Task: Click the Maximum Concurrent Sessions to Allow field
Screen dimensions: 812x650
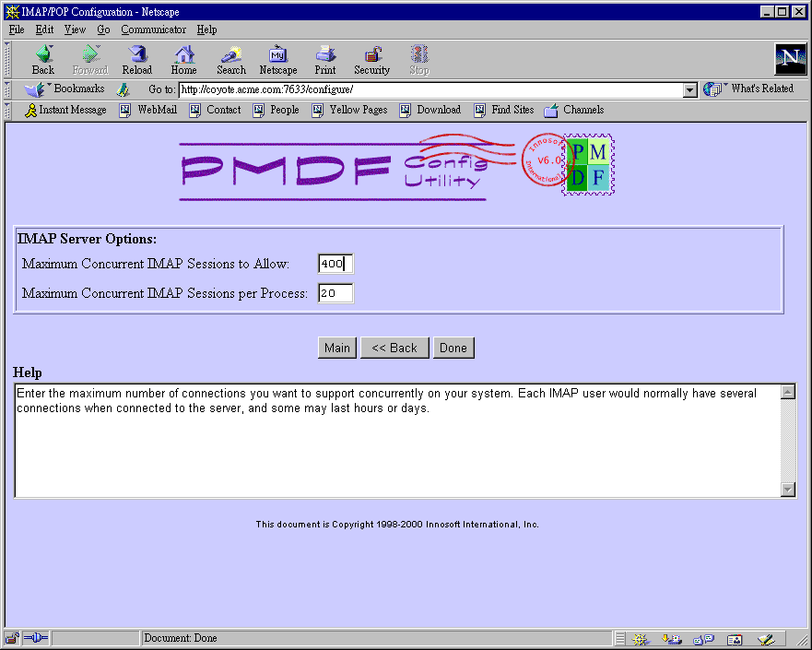Action: click(x=335, y=264)
